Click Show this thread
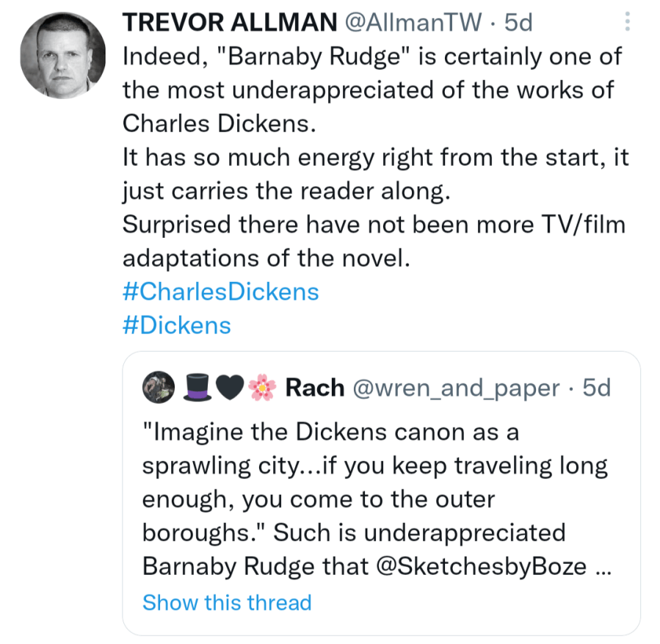The width and height of the screenshot is (660, 644). 227,602
